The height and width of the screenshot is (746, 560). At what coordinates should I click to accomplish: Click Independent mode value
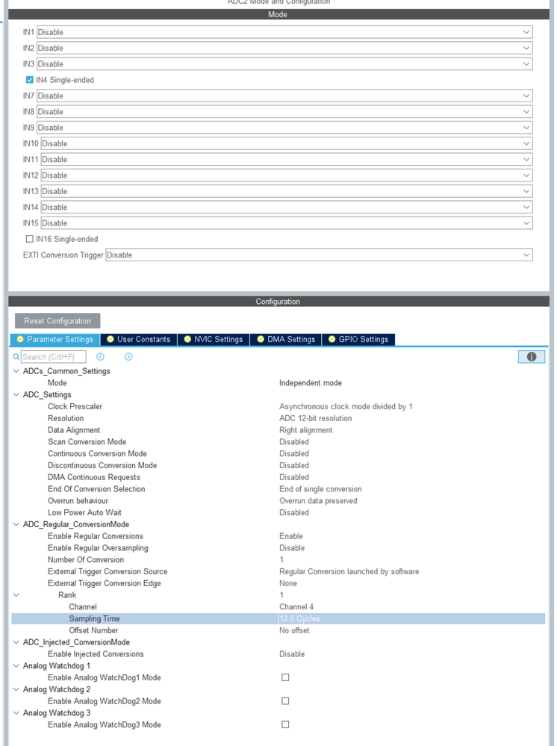click(310, 383)
